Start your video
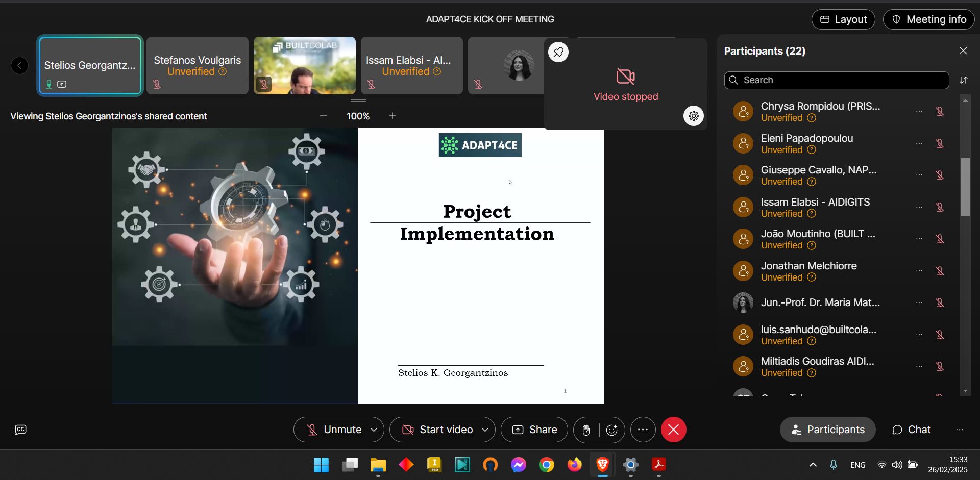980x480 pixels. coord(438,430)
